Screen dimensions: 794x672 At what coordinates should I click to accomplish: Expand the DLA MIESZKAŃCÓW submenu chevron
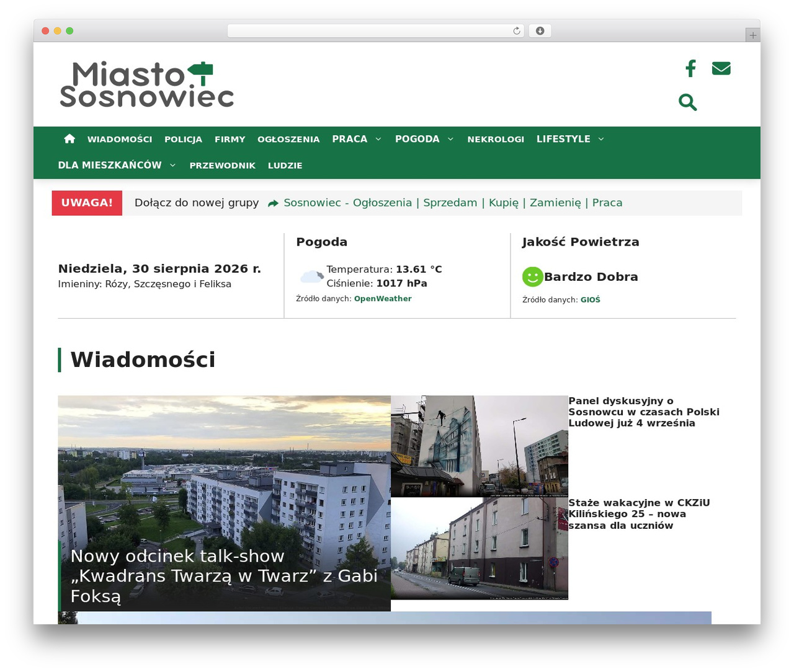[x=173, y=165]
